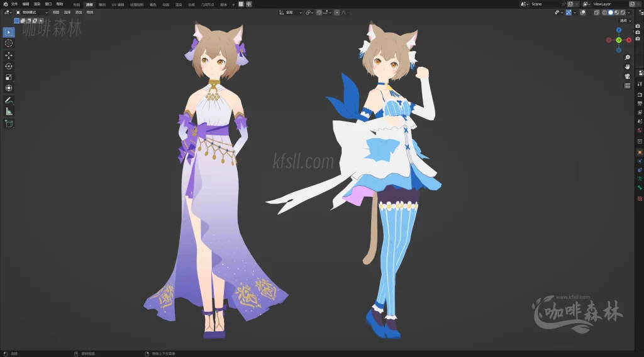
Task: Open the 视图 (View) header menu
Action: point(56,13)
